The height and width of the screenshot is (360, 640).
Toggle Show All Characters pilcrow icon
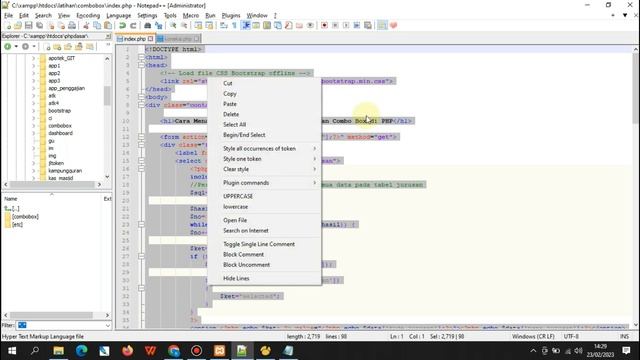pos(234,25)
